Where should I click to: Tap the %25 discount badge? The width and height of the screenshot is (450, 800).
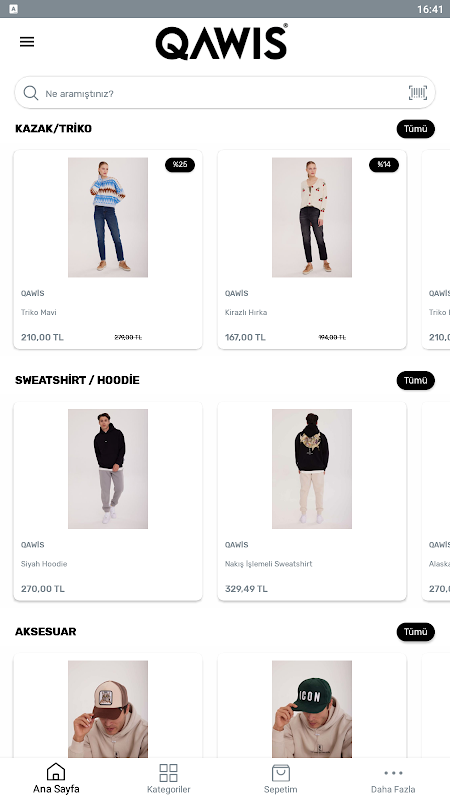[x=180, y=165]
